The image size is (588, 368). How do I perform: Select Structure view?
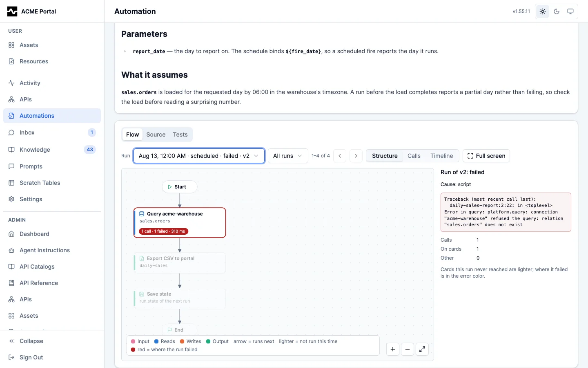pos(385,156)
